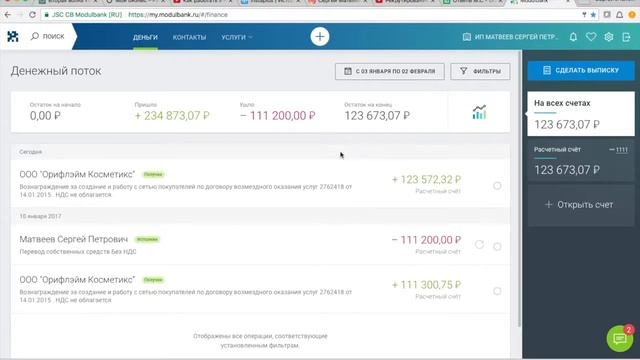The height and width of the screenshot is (360, 640).
Task: Click the logout icon in header
Action: (626, 37)
